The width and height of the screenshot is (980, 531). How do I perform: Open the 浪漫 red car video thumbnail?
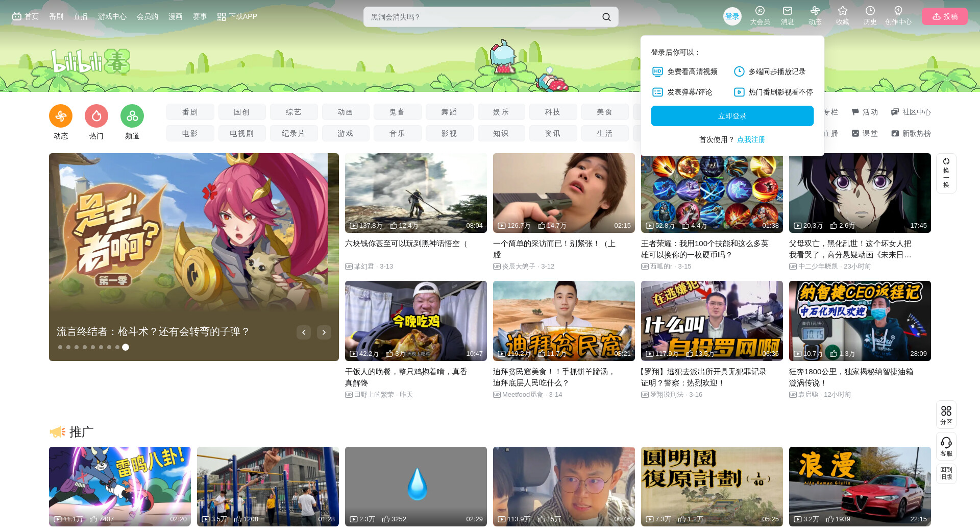[x=860, y=487]
